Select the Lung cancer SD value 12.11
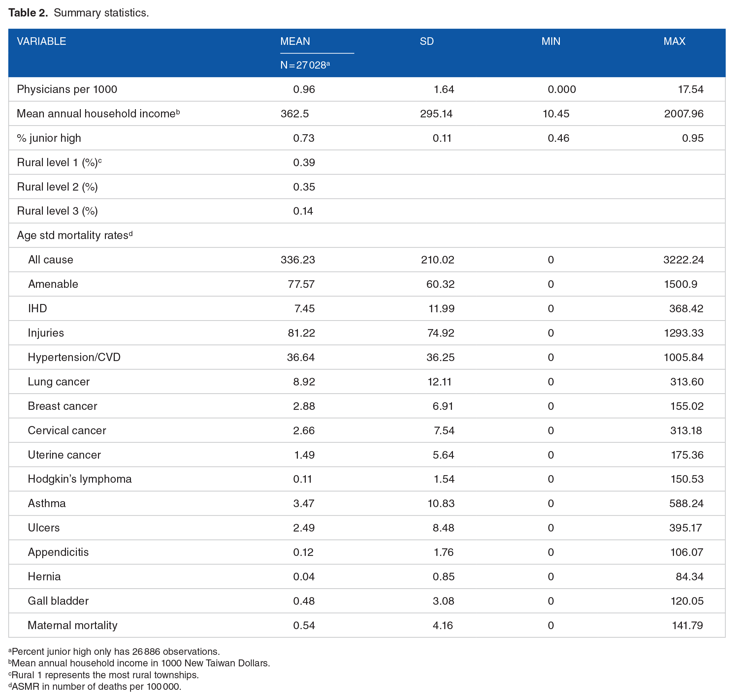Screen dimensions: 734x700 tap(439, 382)
